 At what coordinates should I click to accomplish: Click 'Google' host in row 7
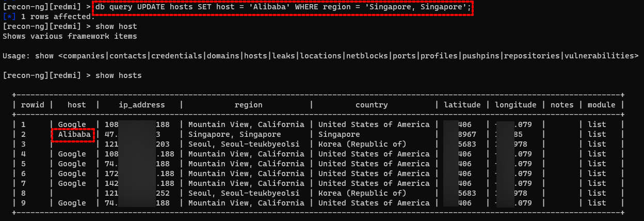(72, 183)
